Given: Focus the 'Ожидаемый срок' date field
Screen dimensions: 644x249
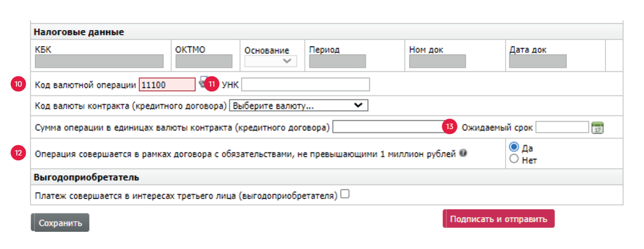Looking at the screenshot, I should 562,127.
